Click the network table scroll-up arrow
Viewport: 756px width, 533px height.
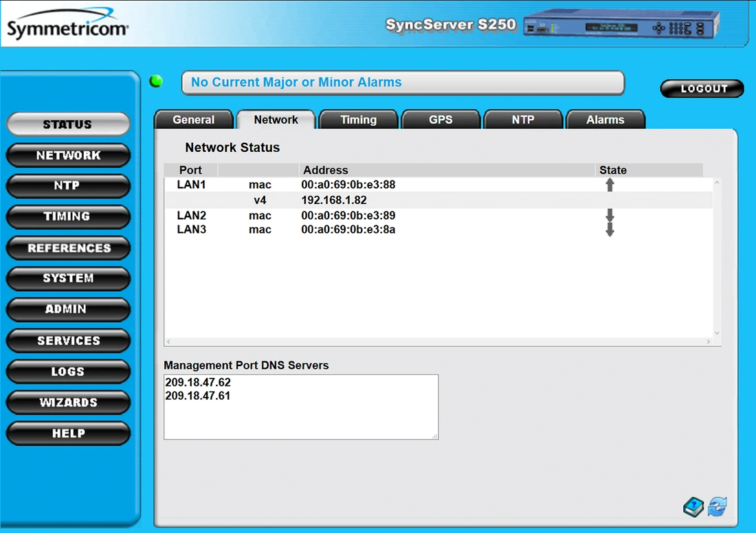click(x=717, y=183)
